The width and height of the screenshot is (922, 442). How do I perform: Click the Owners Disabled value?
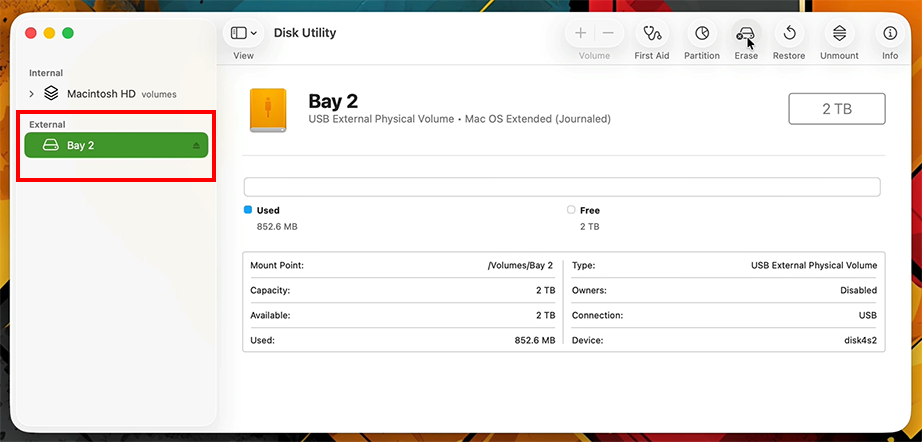(858, 290)
